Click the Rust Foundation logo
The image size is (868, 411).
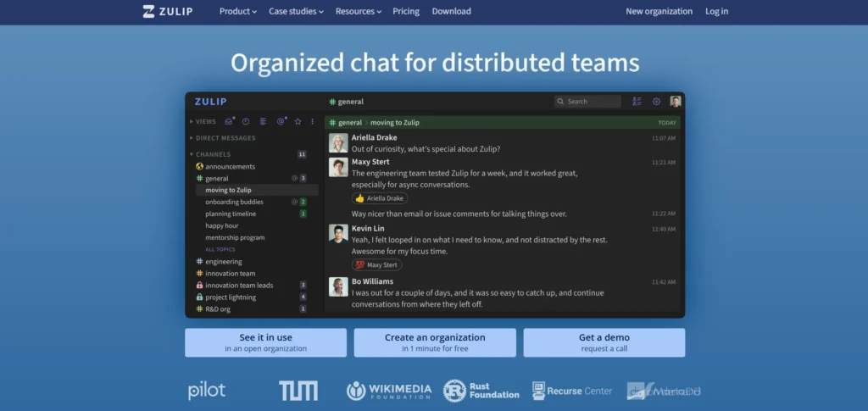481,391
